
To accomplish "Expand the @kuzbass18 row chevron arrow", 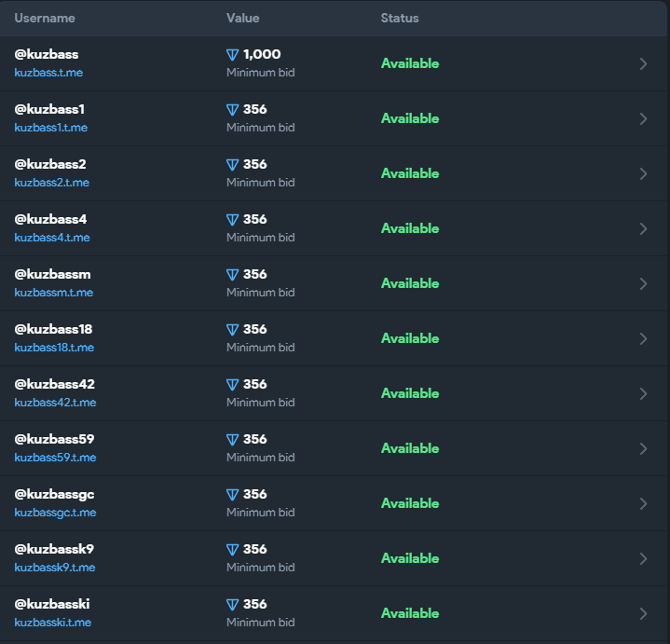I will tap(644, 338).
